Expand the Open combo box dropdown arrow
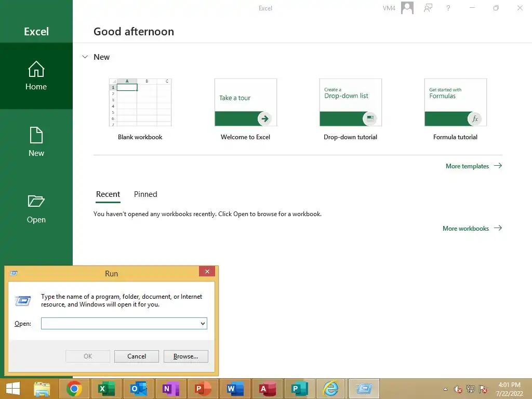 point(203,323)
